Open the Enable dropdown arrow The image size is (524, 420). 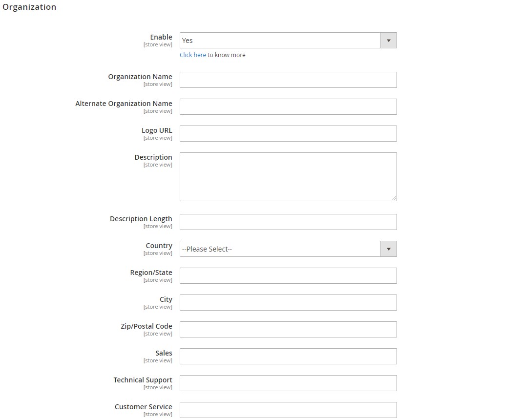[x=388, y=41]
